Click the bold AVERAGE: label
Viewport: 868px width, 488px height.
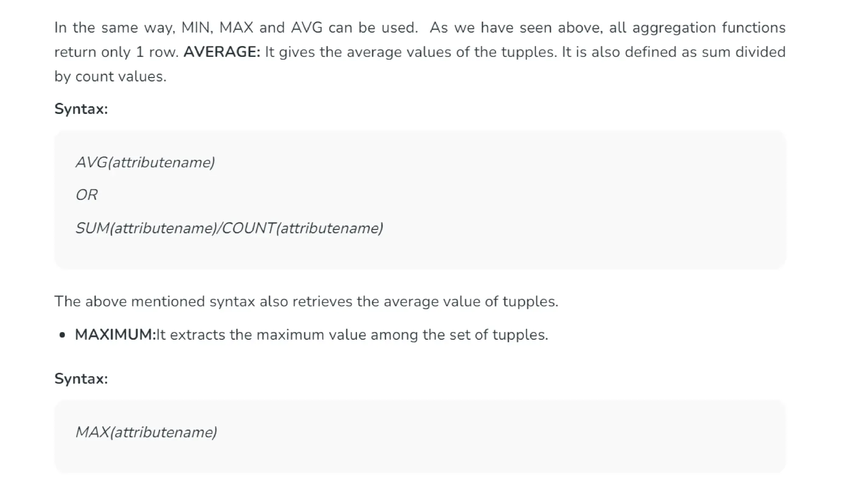click(222, 52)
